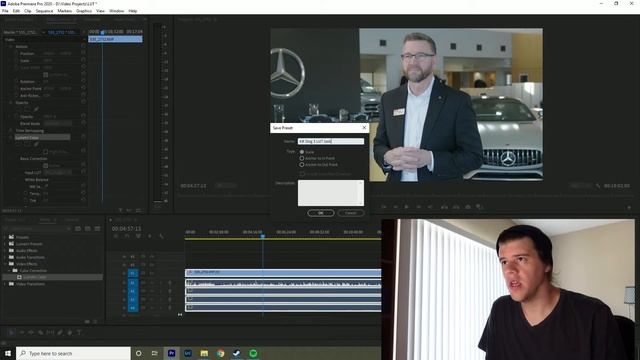
Task: Add a marker from the timeline header
Action: click(x=150, y=236)
